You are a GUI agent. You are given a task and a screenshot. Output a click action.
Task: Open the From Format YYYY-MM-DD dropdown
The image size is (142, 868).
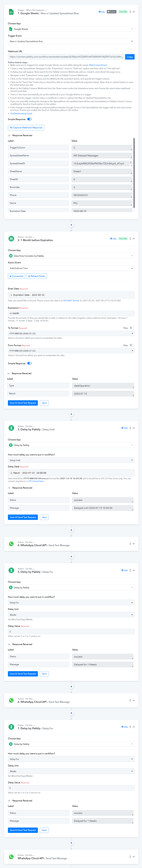pyautogui.click(x=71, y=351)
